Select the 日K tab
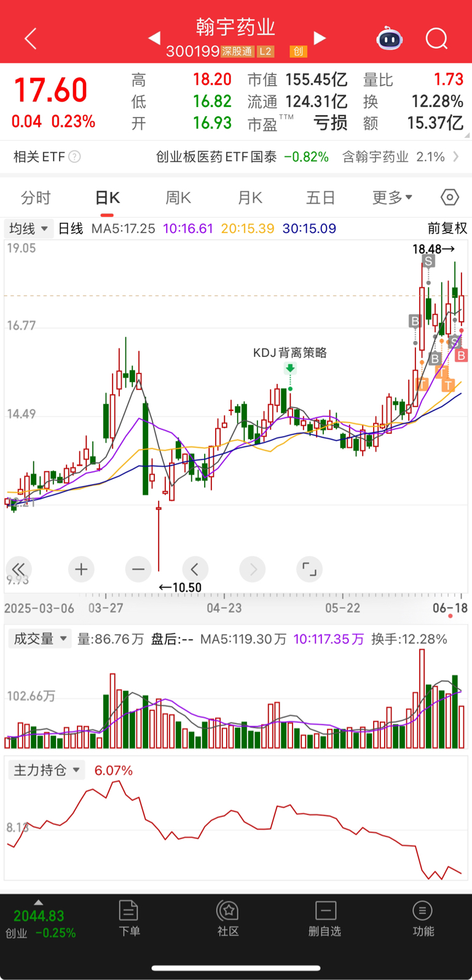Viewport: 472px width, 980px height. 108,197
